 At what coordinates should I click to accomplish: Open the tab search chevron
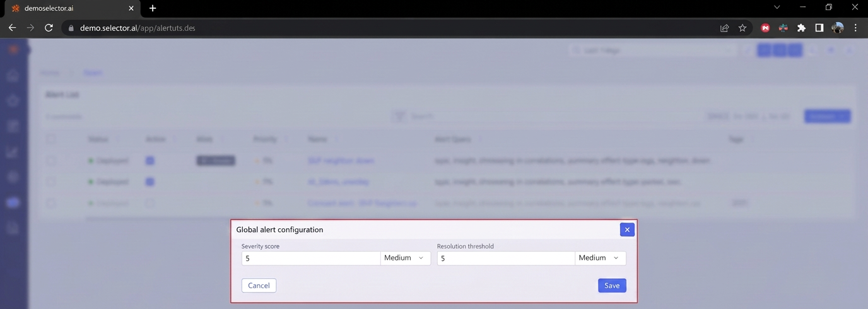click(x=777, y=8)
